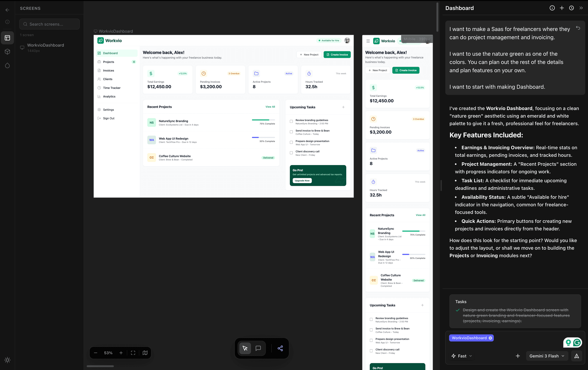Click the back arrow in left rail

click(7, 10)
